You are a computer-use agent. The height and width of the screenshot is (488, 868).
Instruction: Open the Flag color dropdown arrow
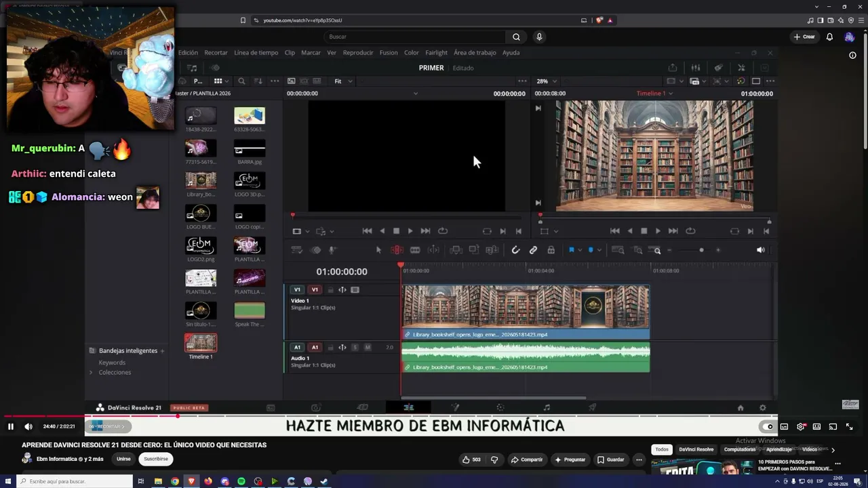pos(579,251)
